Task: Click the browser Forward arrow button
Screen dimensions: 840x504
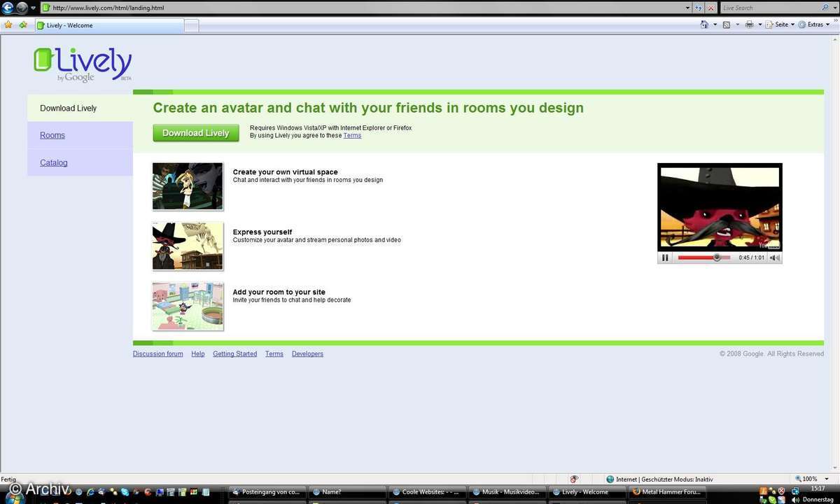Action: (x=22, y=8)
